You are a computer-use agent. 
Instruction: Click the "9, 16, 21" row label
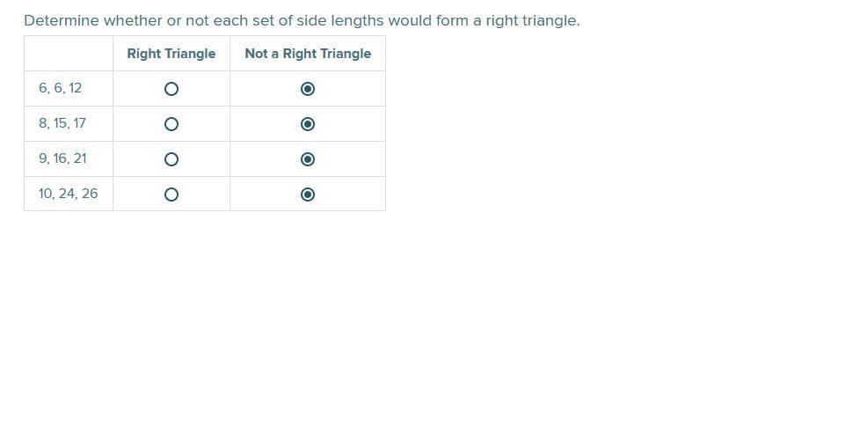pyautogui.click(x=62, y=158)
